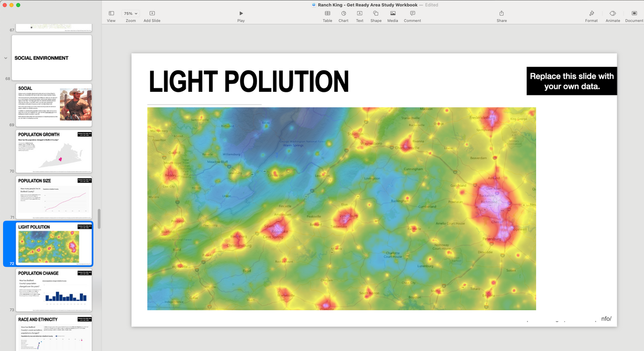Click the LIGHT POLIUTION title text

click(249, 82)
